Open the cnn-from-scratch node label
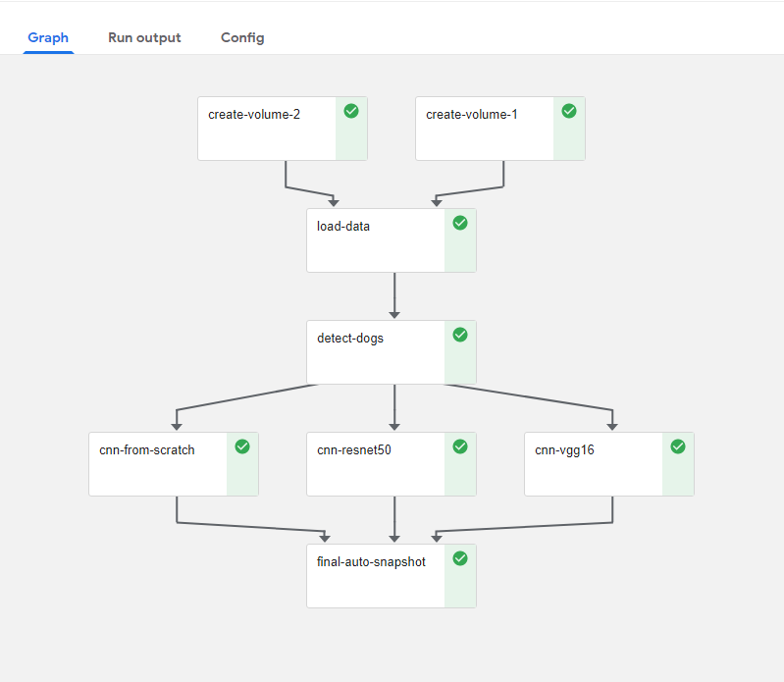 [x=147, y=450]
